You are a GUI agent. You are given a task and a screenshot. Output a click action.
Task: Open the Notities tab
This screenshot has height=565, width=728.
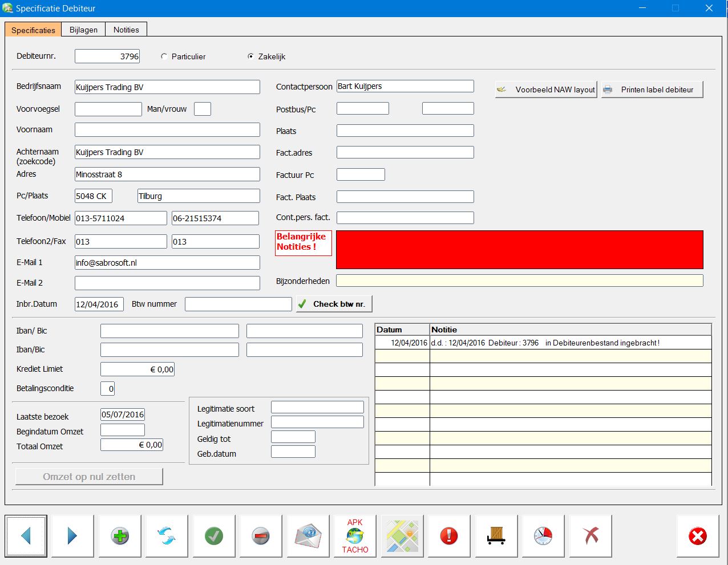coord(126,30)
